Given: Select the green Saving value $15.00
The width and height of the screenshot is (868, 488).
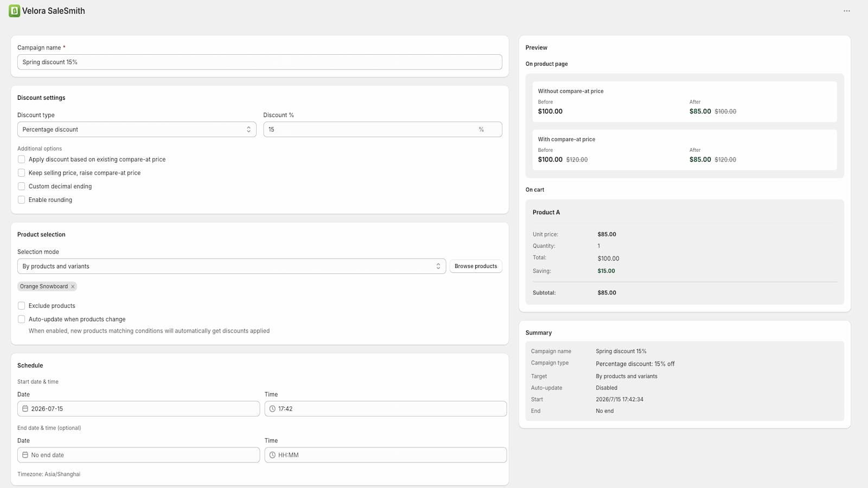Looking at the screenshot, I should click(x=606, y=271).
